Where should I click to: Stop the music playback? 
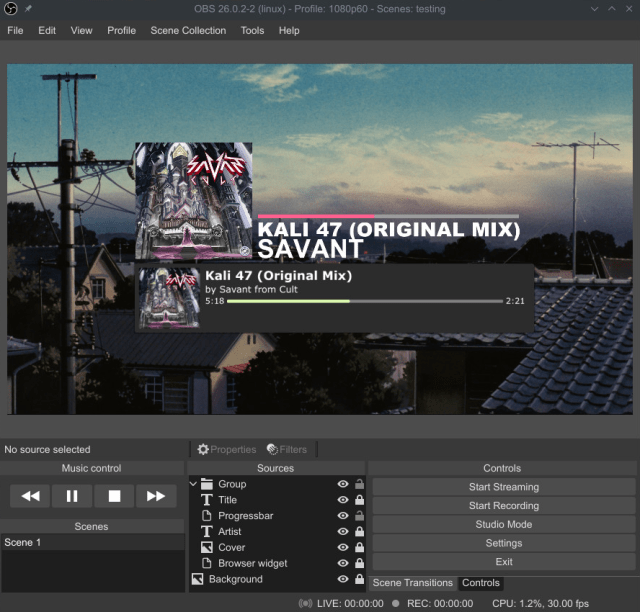click(114, 496)
